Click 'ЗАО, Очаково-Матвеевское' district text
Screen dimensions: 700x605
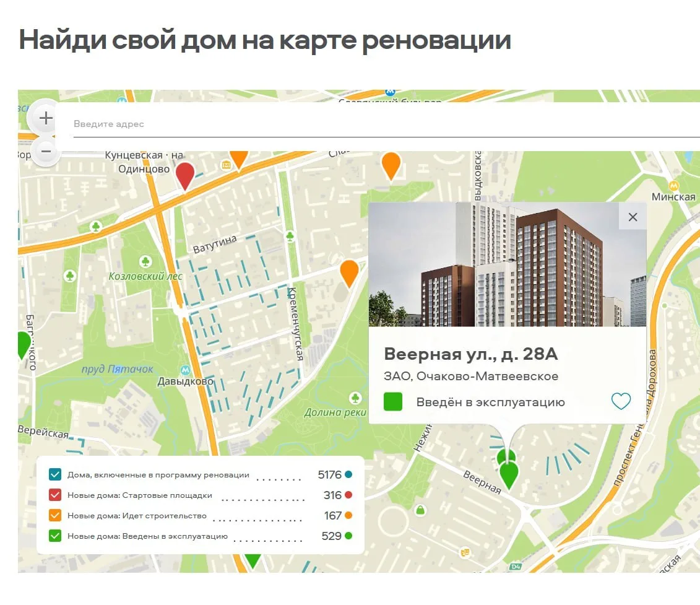471,376
